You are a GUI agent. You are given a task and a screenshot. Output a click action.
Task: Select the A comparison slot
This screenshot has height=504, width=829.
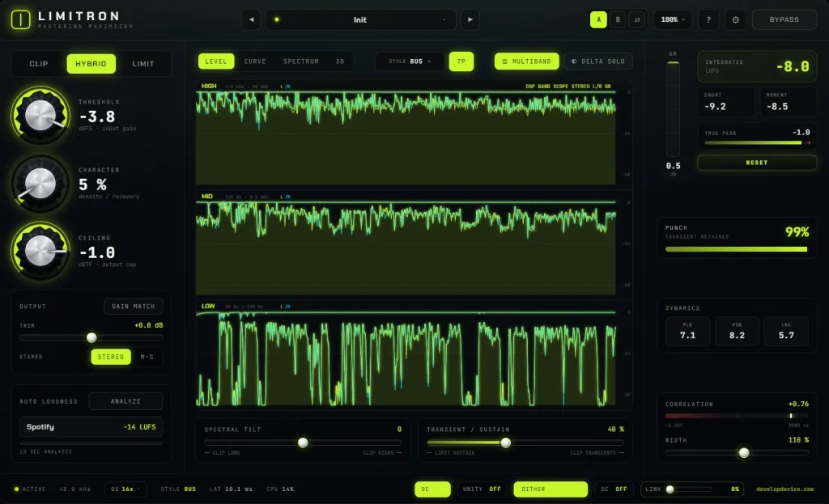(x=598, y=19)
